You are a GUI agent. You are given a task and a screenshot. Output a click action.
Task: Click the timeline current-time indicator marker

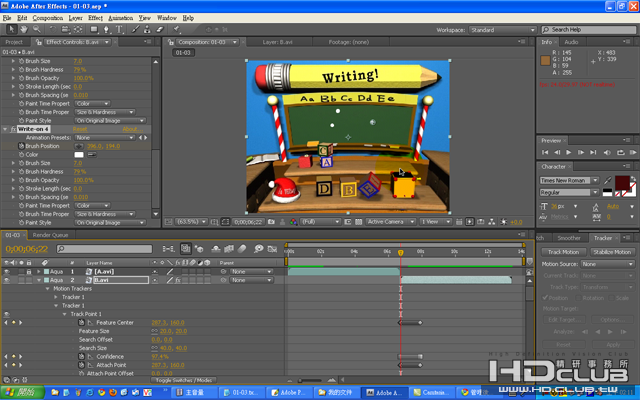400,253
